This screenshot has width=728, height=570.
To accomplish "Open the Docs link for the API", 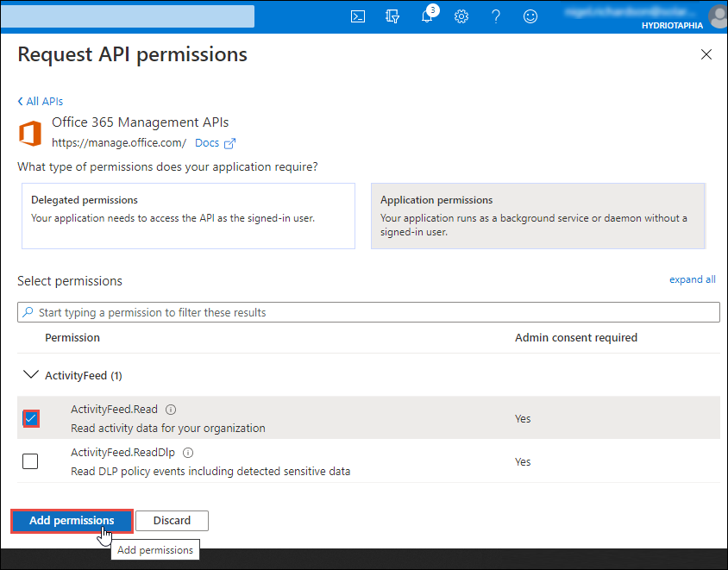I will tap(207, 142).
